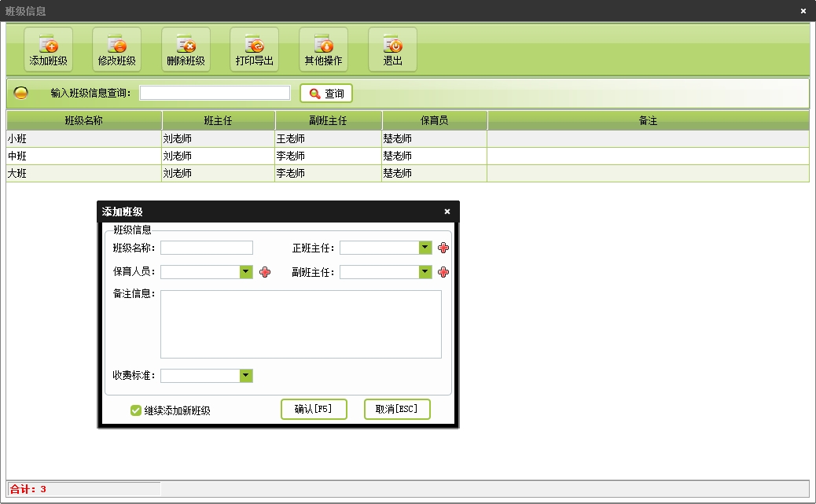The height and width of the screenshot is (504, 816).
Task: Open 其他操作 (Other Operations) in the toolbar
Action: 323,50
